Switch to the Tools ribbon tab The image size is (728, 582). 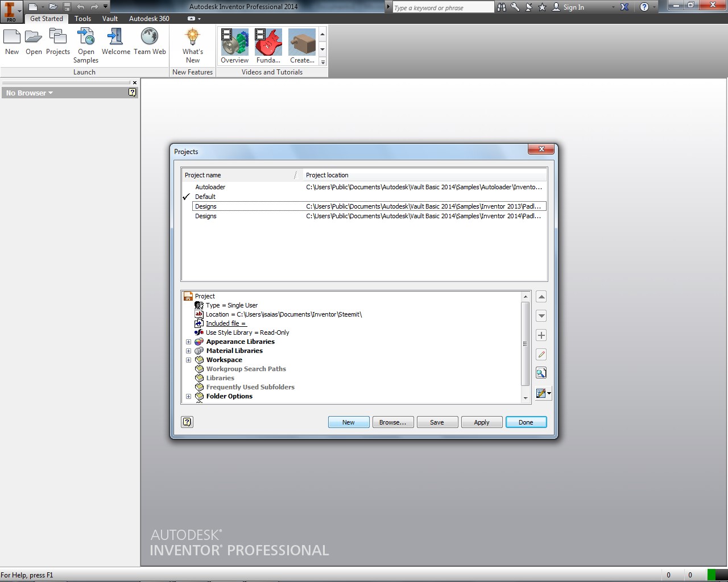pos(83,18)
